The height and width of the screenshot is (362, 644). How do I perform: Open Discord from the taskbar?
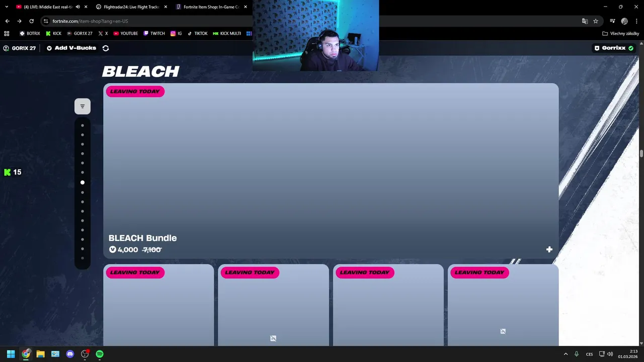point(70,354)
